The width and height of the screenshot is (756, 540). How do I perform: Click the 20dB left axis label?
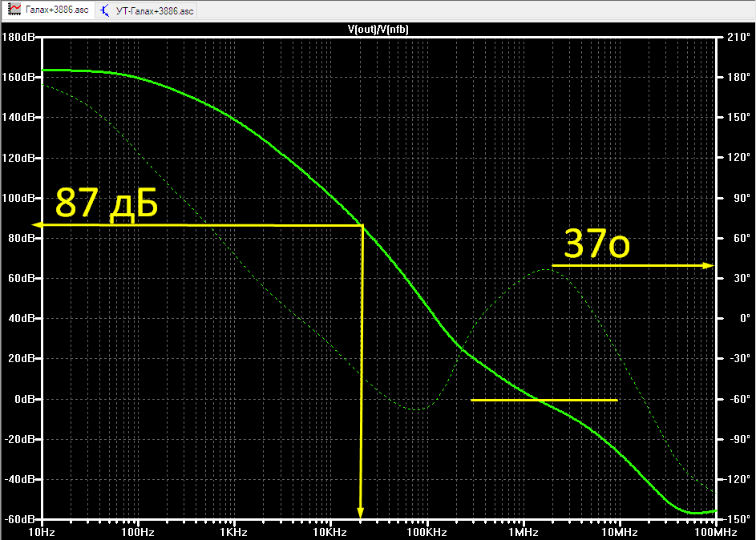21,358
